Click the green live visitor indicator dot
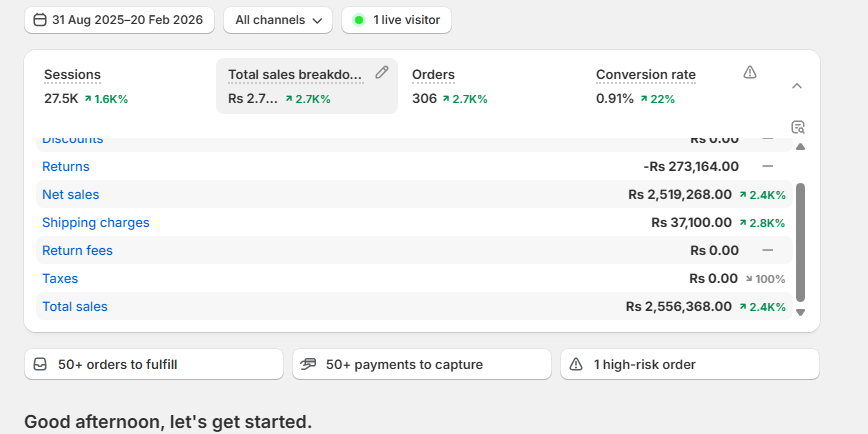The width and height of the screenshot is (868, 434). [359, 20]
